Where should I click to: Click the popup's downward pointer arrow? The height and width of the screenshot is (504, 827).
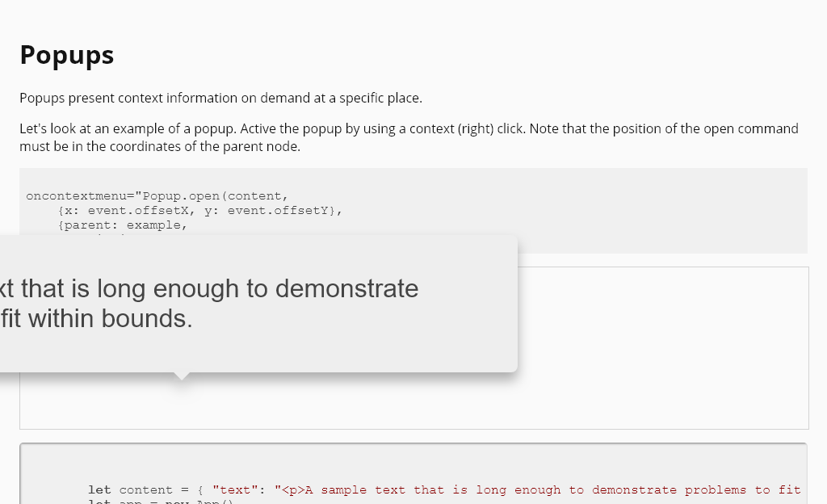[x=183, y=376]
